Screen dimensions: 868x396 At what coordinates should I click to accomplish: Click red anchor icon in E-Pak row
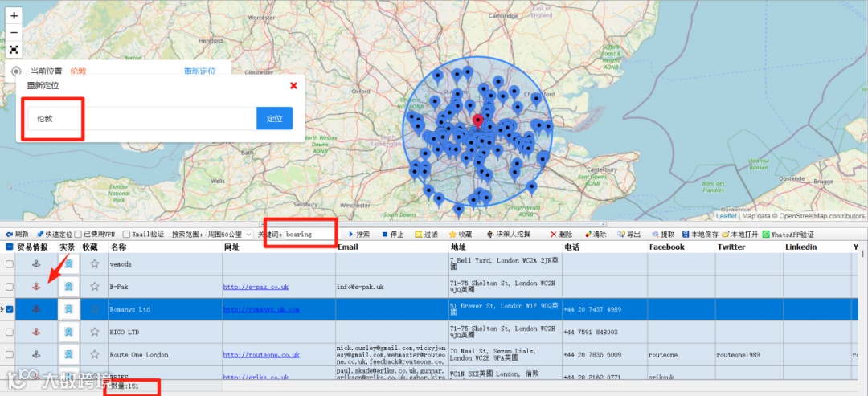35,287
